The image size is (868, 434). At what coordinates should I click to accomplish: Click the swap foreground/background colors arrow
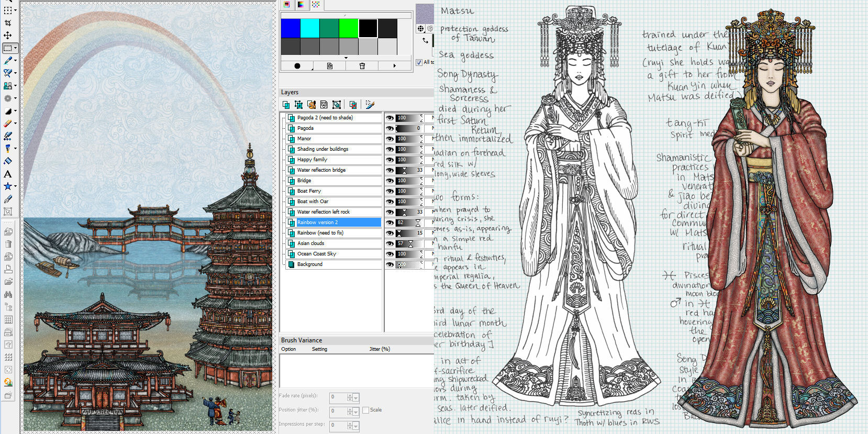tap(425, 40)
